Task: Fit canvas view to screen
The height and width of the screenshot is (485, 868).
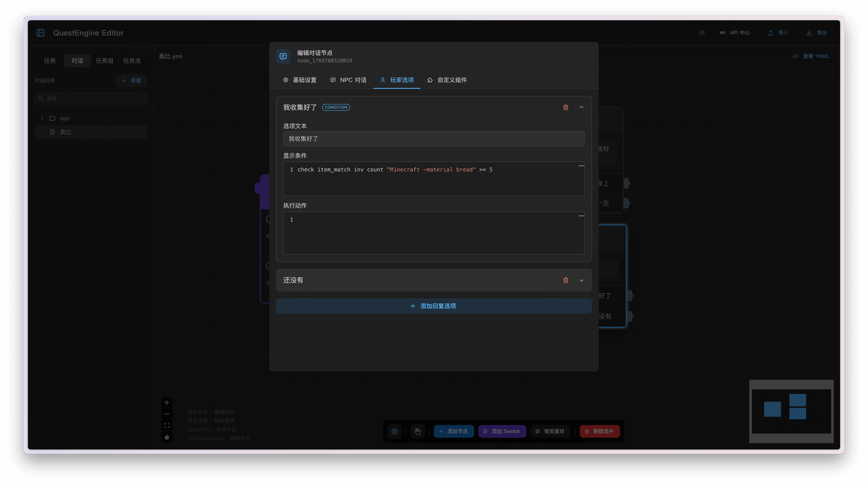Action: (x=167, y=425)
